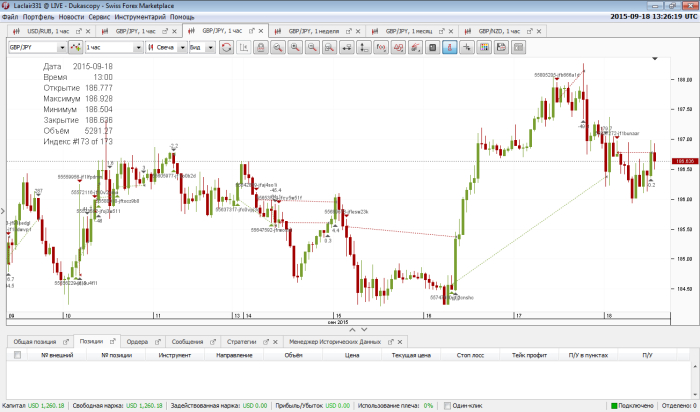Image resolution: width=700 pixels, height=412 pixels.
Task: Sort by Инструмент column header
Action: click(175, 355)
